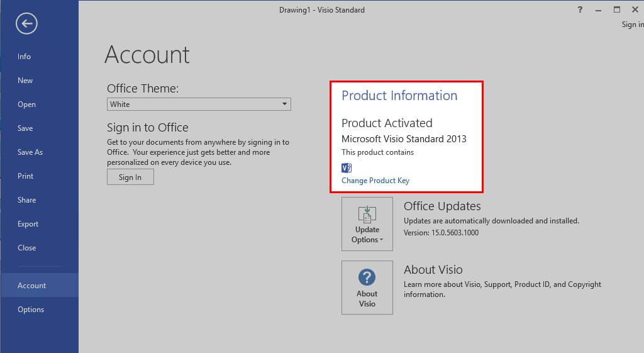Click Sign in link at top right
The image size is (644, 353).
[633, 25]
